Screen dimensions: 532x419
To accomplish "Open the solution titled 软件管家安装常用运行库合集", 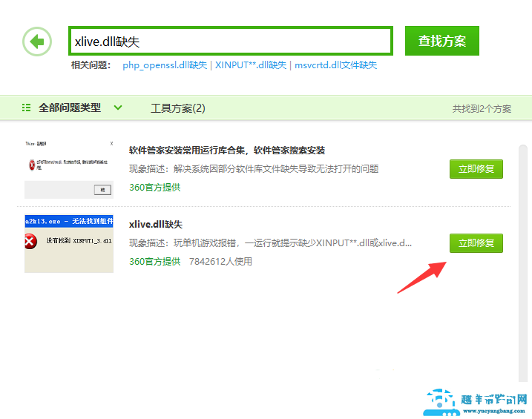I will 227,151.
